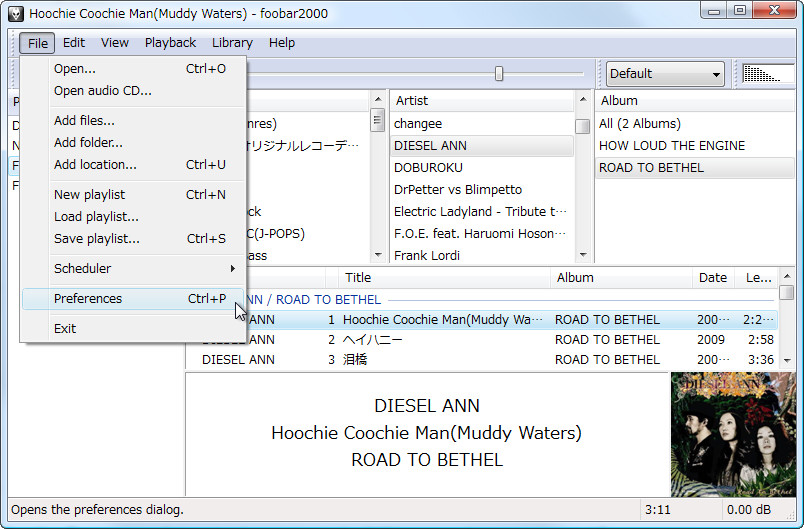Choose Open... from File menu

tap(133, 69)
